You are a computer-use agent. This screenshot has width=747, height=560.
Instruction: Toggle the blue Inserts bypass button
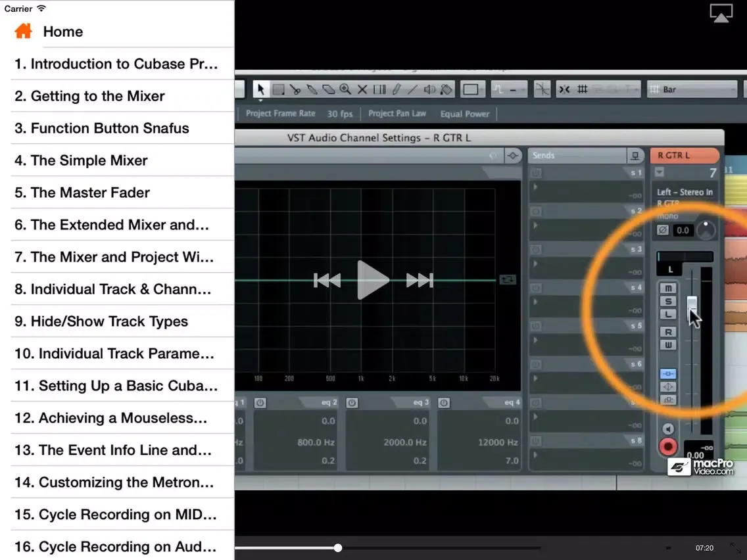[668, 374]
